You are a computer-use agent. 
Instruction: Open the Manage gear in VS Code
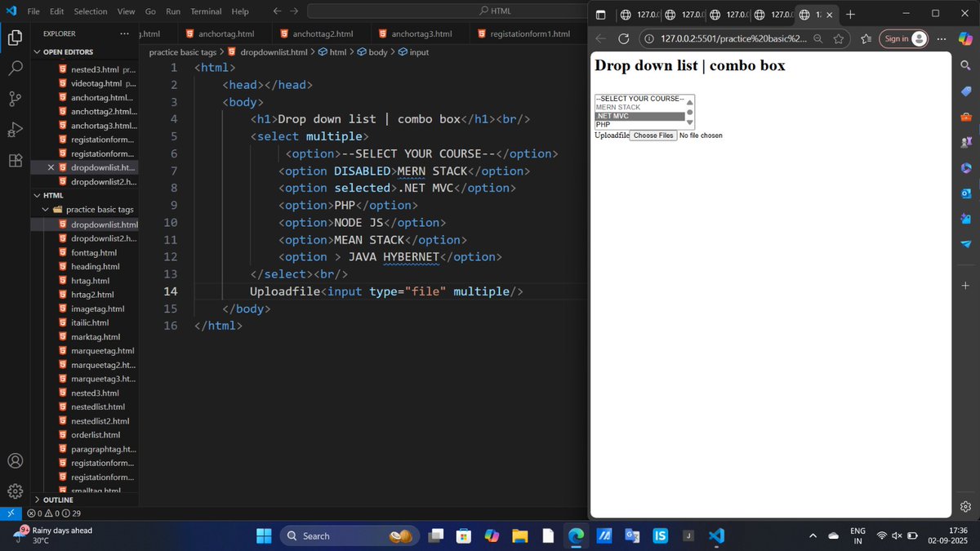coord(15,491)
